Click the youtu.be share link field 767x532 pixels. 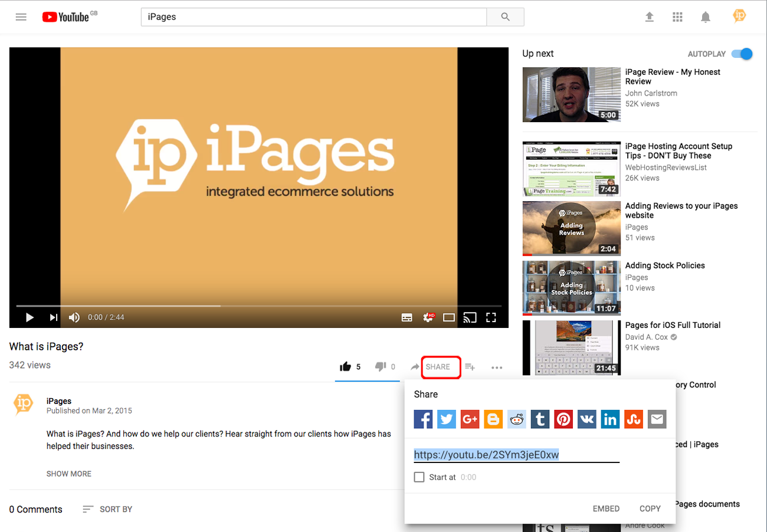click(x=517, y=455)
